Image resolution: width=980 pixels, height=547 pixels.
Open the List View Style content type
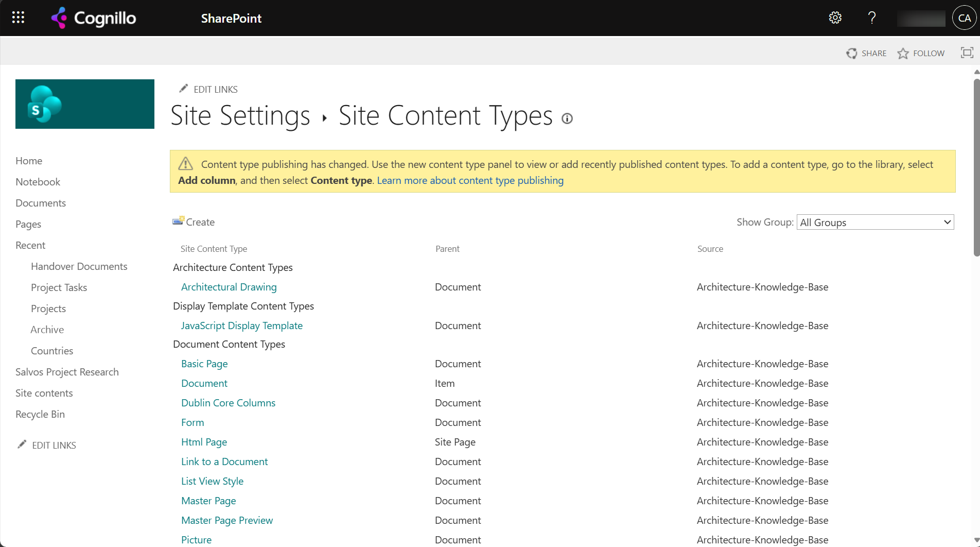click(x=213, y=481)
